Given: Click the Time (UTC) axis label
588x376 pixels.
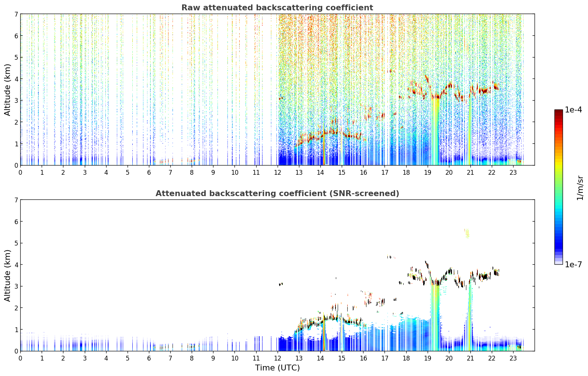Looking at the screenshot, I should (x=277, y=368).
